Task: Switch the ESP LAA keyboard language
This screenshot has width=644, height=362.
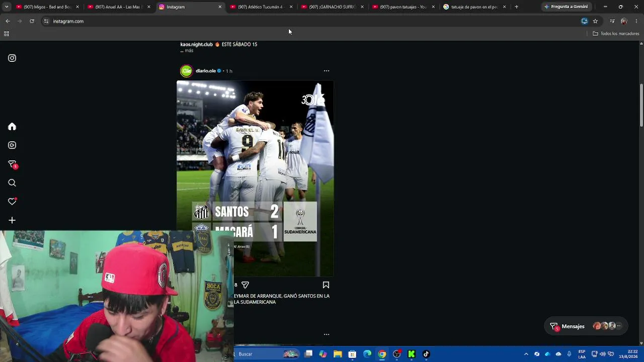Action: pyautogui.click(x=582, y=354)
